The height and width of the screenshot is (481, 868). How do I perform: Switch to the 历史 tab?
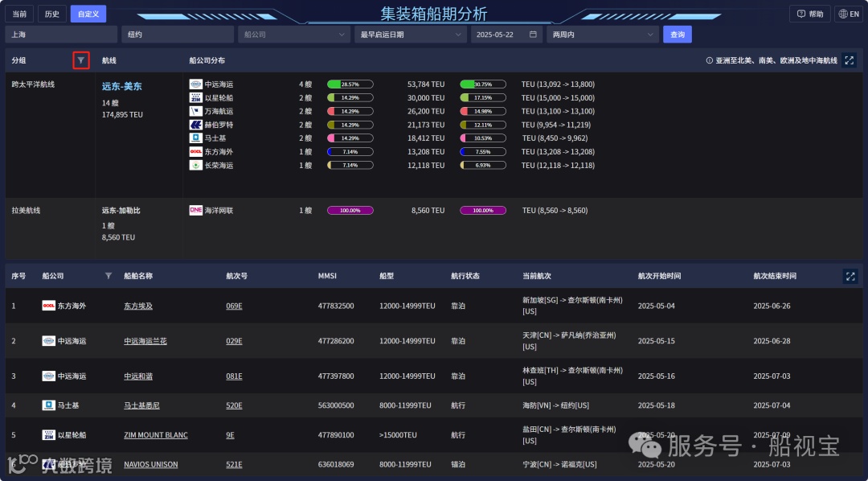[52, 14]
